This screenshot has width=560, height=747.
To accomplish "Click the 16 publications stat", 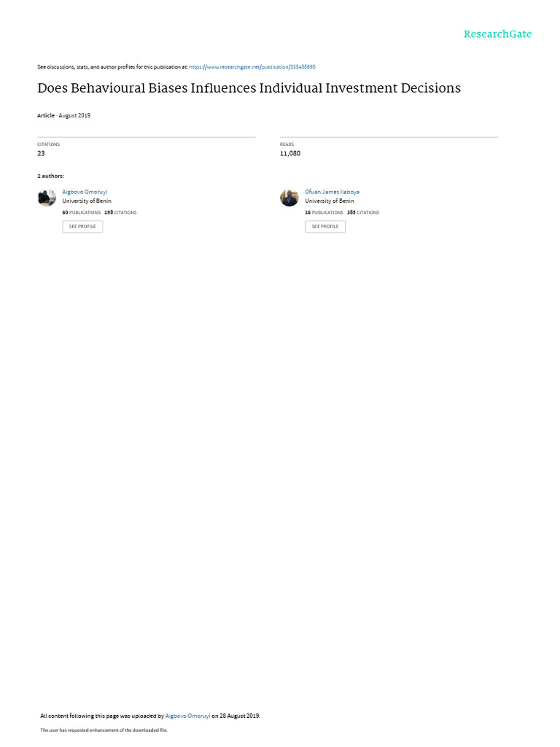I will tap(324, 212).
